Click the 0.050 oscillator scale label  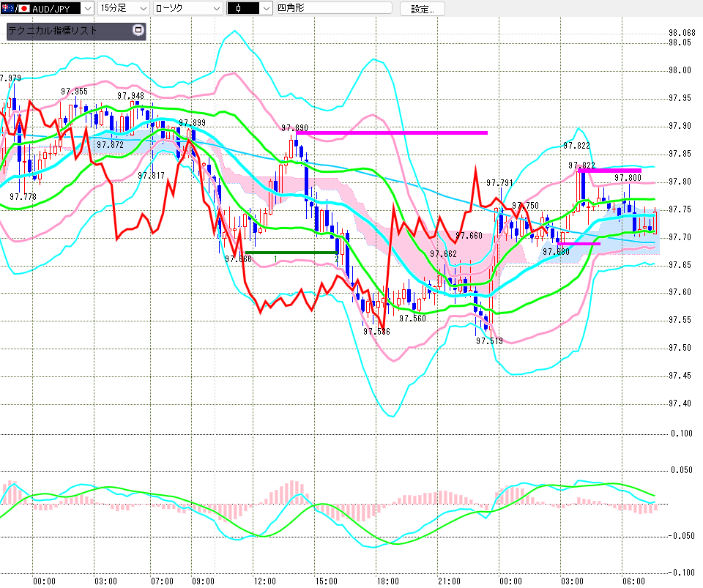click(x=681, y=469)
